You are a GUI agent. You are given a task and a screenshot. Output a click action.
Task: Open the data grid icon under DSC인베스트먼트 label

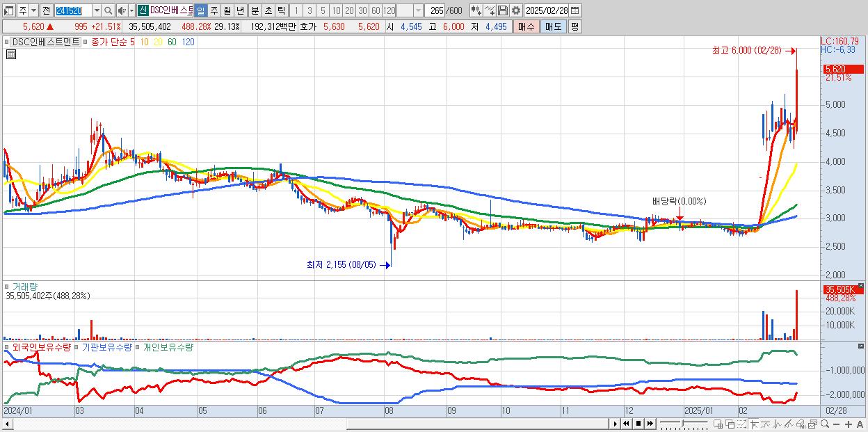coord(10,54)
